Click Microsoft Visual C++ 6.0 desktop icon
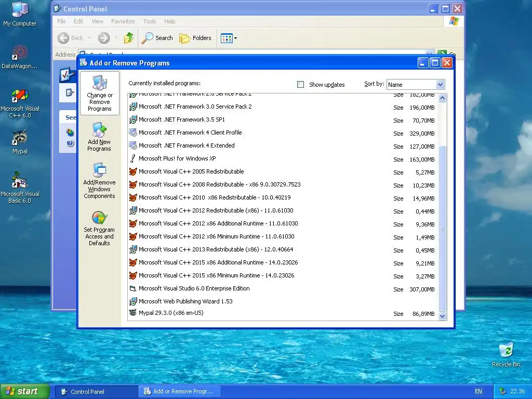 click(20, 103)
